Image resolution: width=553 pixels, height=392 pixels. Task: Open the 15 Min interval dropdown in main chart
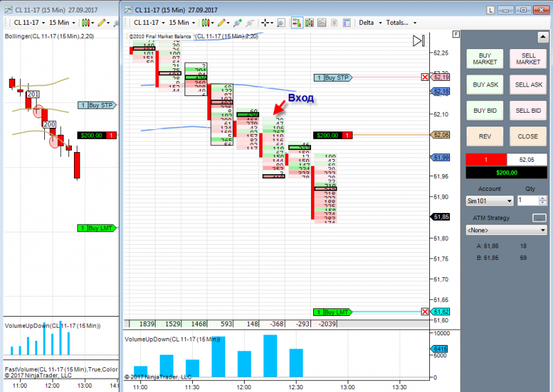click(x=182, y=23)
